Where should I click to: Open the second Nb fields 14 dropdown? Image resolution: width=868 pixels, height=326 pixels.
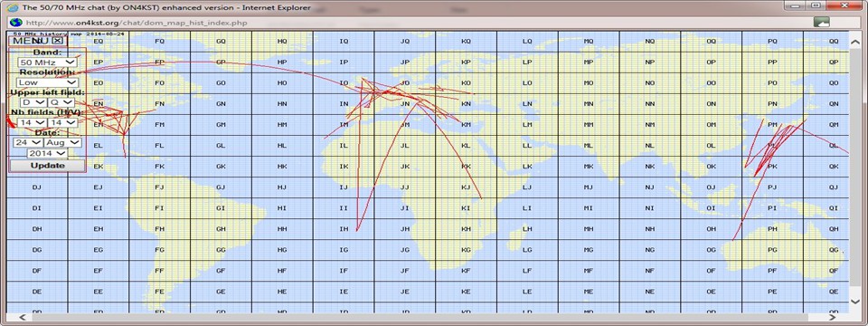(62, 122)
